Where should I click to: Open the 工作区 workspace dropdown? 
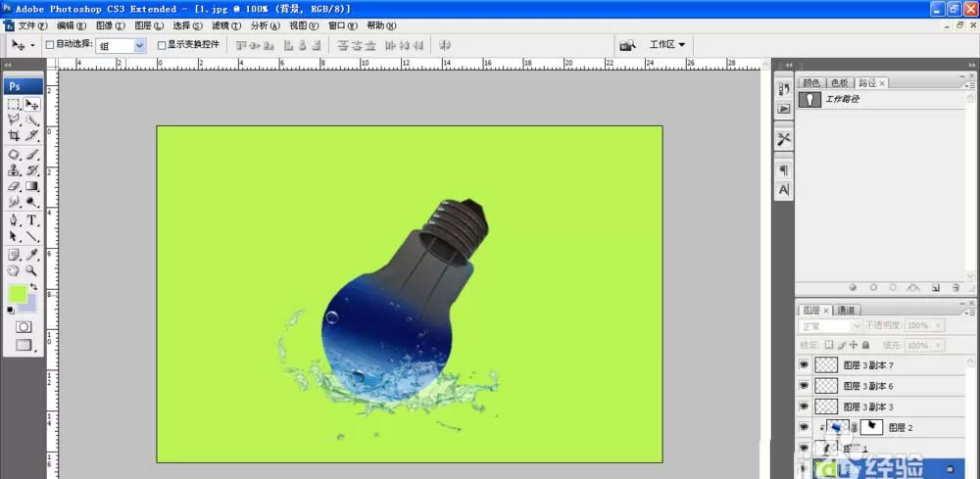click(x=666, y=45)
